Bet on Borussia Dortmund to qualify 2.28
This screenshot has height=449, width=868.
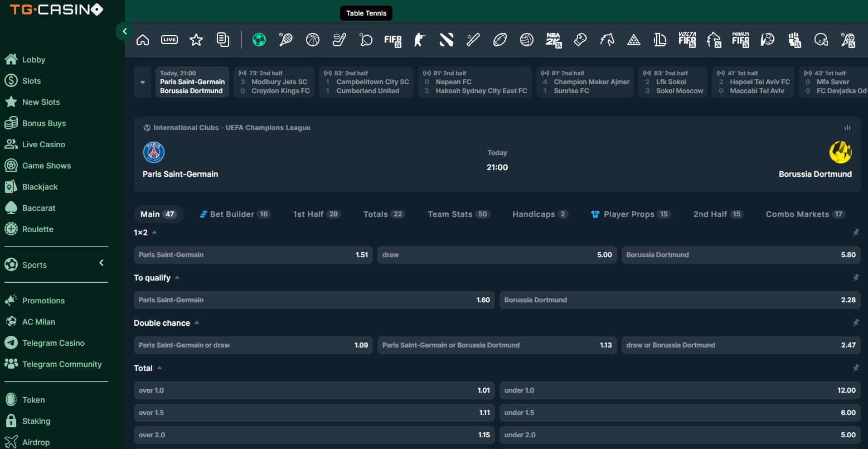point(680,300)
